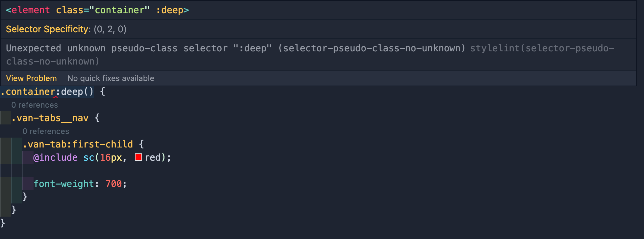Click the references lens above .van-tab:first-child
This screenshot has height=239, width=644.
(x=46, y=131)
